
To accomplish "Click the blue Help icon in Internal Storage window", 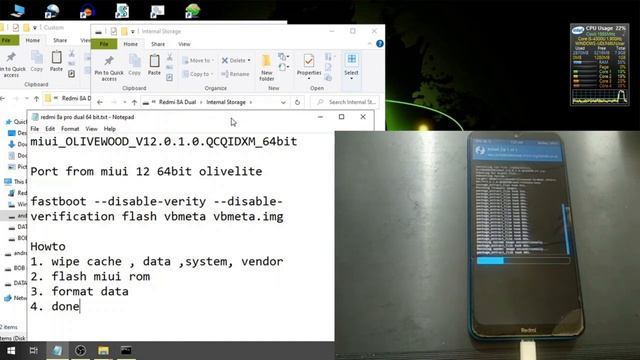I will (x=380, y=43).
